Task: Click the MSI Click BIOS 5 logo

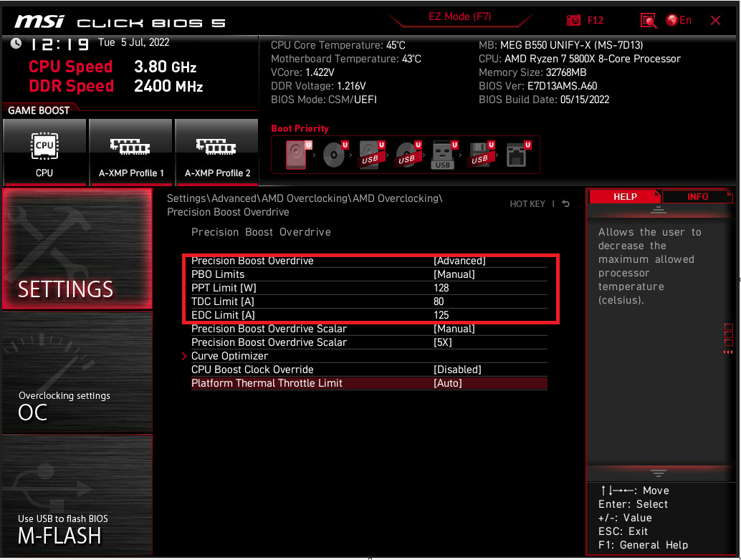Action: pyautogui.click(x=120, y=21)
